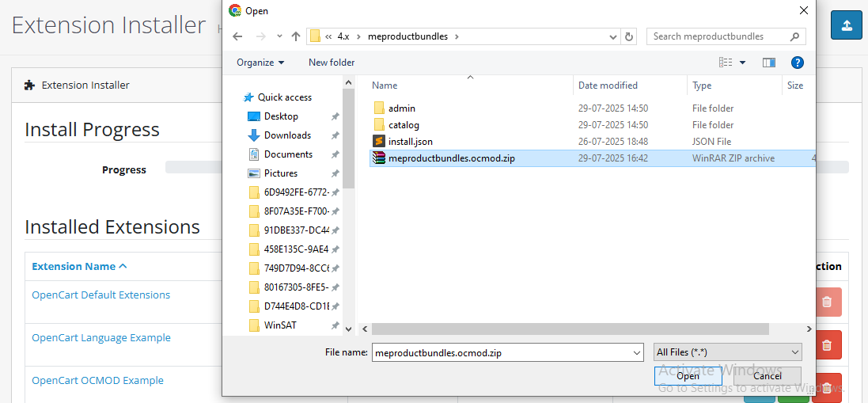Select the install.json file
The width and height of the screenshot is (868, 403).
(x=410, y=142)
